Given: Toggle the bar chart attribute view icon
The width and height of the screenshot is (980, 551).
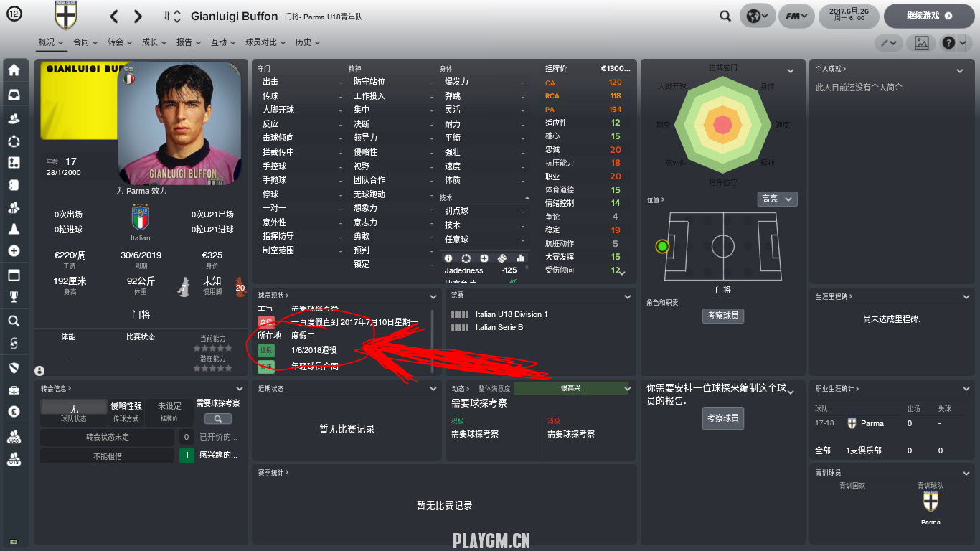Looking at the screenshot, I should pyautogui.click(x=521, y=258).
